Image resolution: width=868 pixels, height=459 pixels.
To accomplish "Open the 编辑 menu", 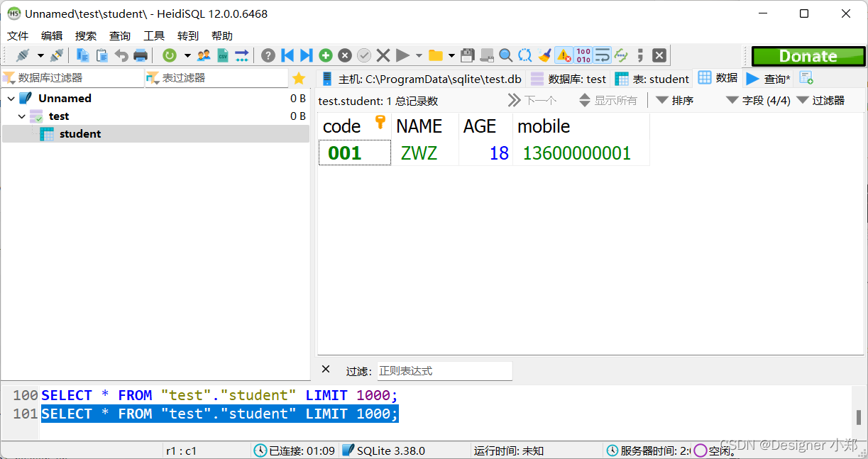I will click(x=52, y=36).
